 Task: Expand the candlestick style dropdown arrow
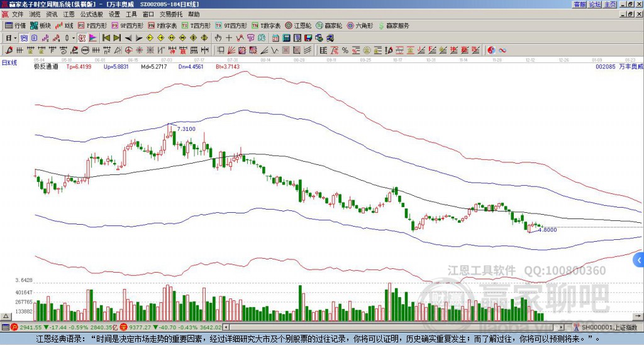(x=74, y=38)
